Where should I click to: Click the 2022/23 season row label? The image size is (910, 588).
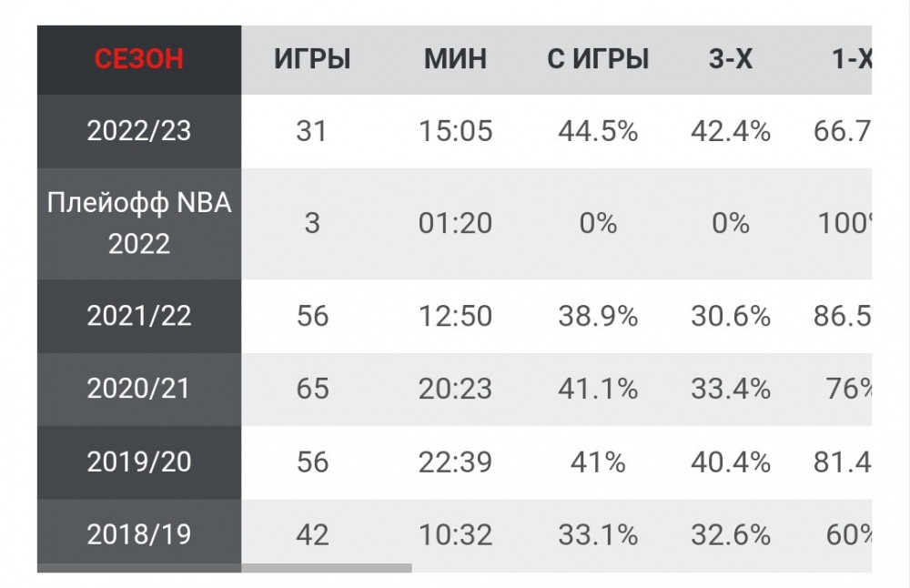coord(139,131)
